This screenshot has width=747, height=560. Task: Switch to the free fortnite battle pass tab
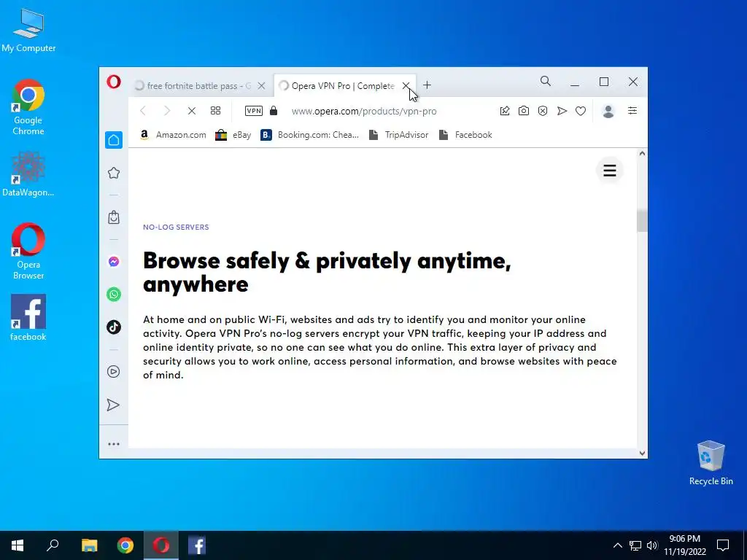199,86
